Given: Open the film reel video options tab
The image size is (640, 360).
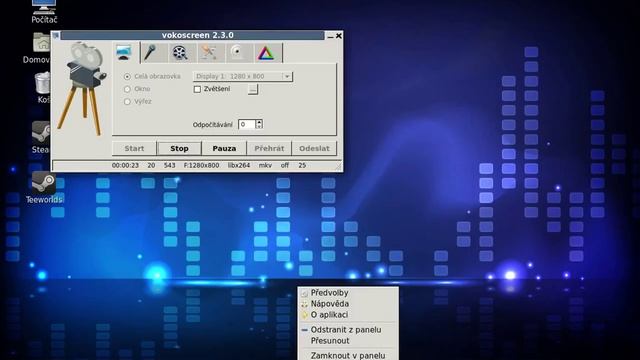Looking at the screenshot, I should pos(180,53).
